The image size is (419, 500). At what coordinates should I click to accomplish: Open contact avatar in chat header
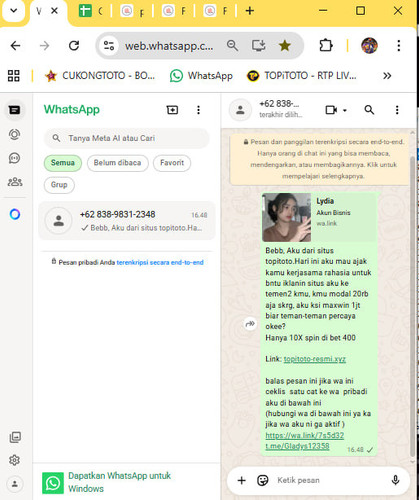click(240, 110)
